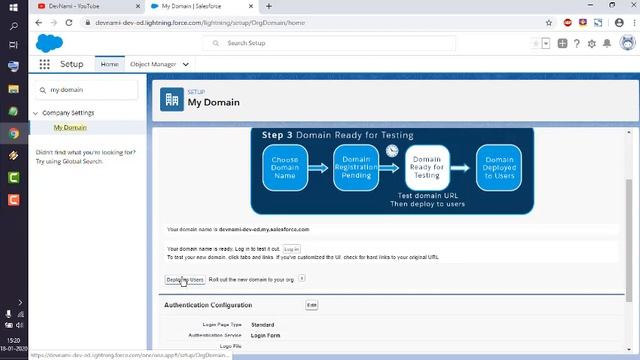The width and height of the screenshot is (640, 360).
Task: Click the Domain Registration Pending step box
Action: [356, 167]
